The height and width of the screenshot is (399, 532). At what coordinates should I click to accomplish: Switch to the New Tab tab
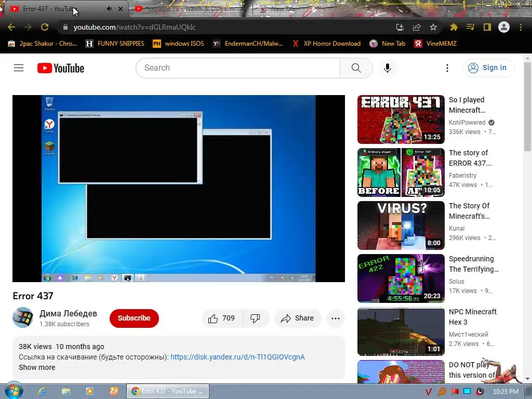(282, 9)
